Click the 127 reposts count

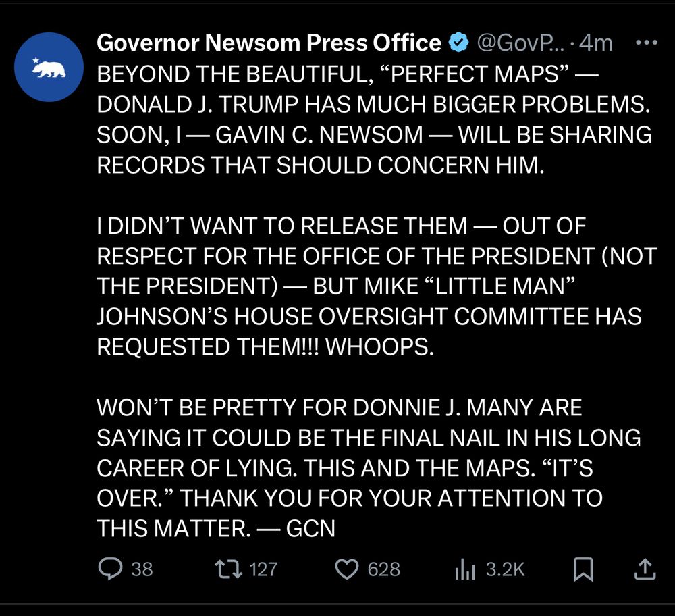click(263, 569)
